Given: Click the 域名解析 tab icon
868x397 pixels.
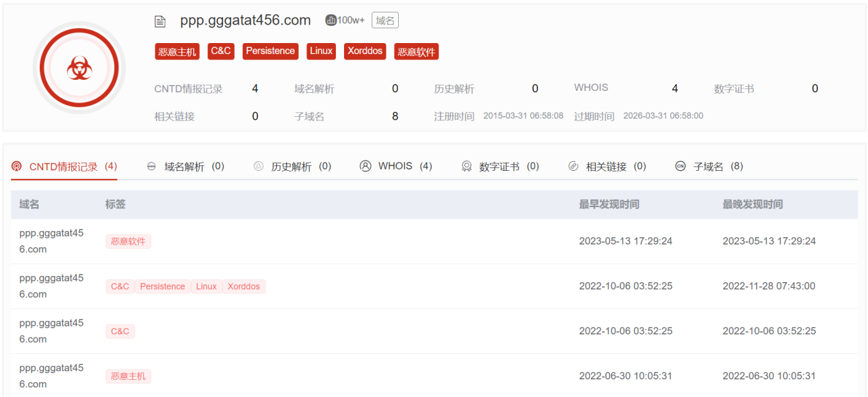Looking at the screenshot, I should point(152,166).
